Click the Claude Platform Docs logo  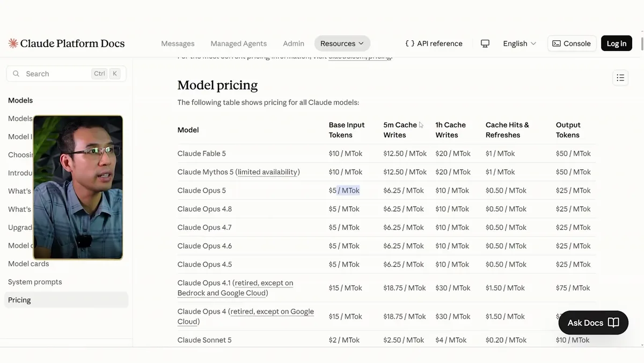pyautogui.click(x=66, y=43)
